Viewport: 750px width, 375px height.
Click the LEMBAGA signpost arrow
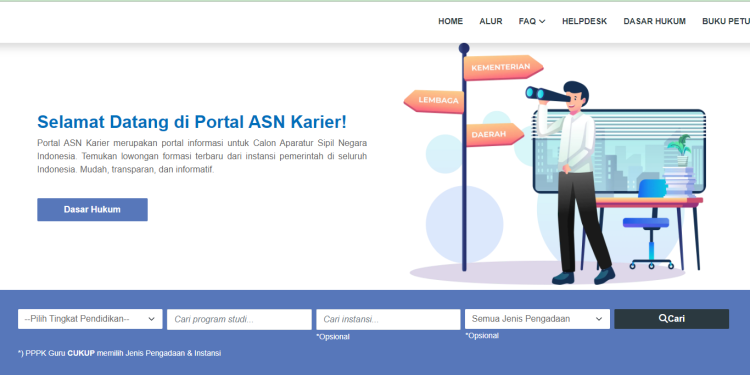click(x=434, y=101)
